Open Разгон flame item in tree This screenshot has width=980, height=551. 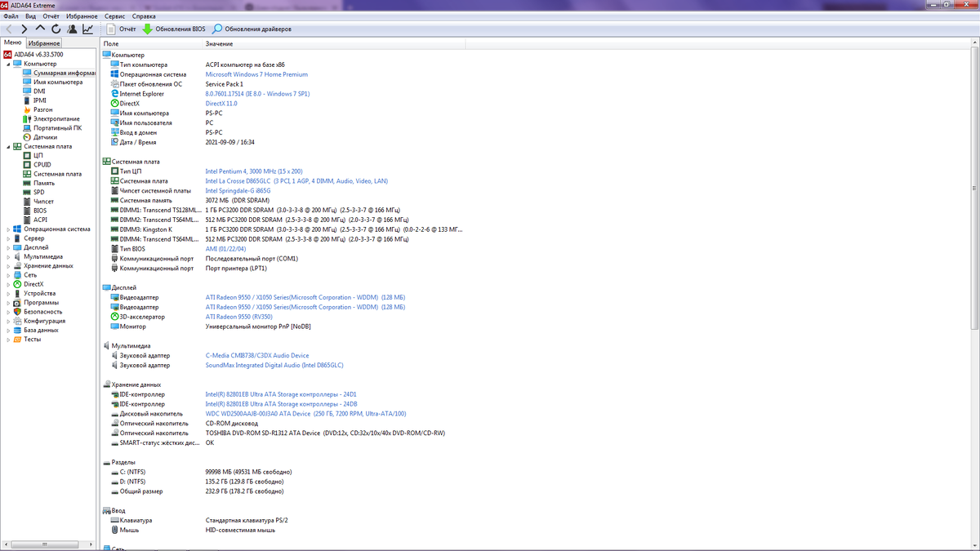38,109
